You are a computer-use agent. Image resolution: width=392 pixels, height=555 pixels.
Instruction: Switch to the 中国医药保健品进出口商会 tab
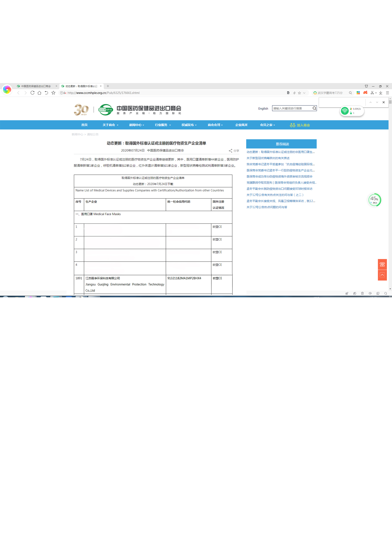click(36, 86)
